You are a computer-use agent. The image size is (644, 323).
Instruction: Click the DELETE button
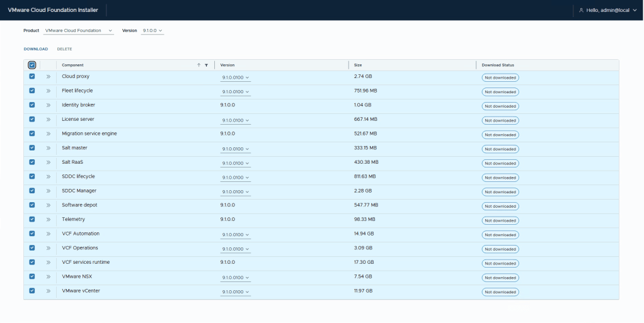coord(64,49)
